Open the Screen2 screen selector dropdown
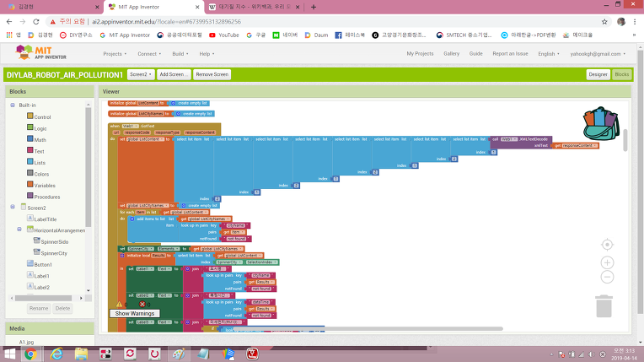 coord(141,74)
